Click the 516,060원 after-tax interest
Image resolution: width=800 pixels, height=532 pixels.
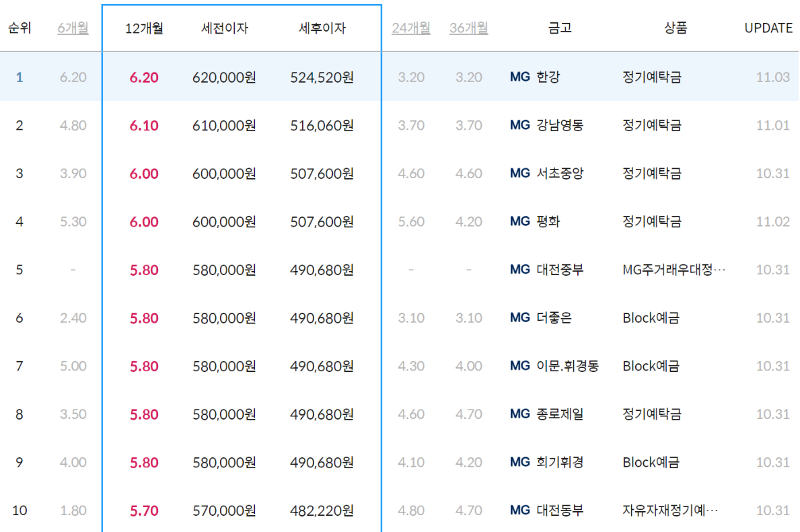[x=322, y=126]
